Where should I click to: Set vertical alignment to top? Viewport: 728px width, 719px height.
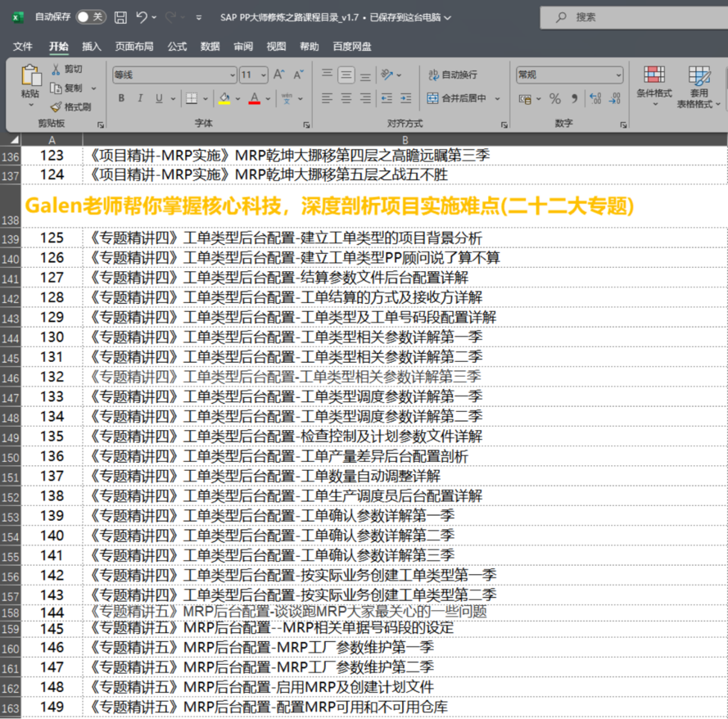[x=327, y=75]
